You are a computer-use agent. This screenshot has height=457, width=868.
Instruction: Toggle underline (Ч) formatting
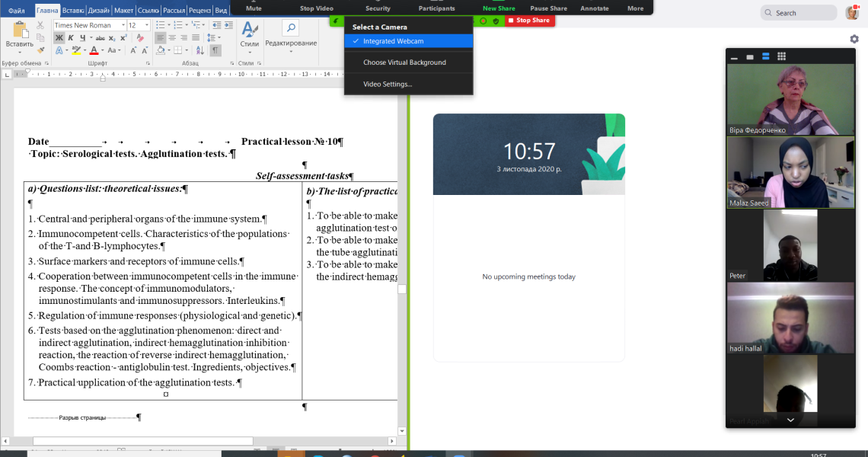pyautogui.click(x=82, y=38)
